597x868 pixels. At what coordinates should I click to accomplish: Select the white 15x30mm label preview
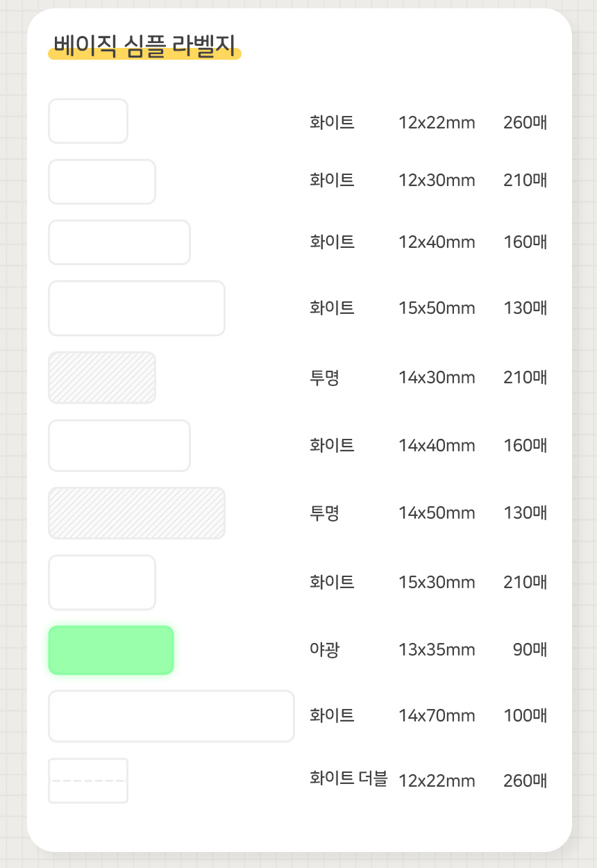click(x=102, y=583)
